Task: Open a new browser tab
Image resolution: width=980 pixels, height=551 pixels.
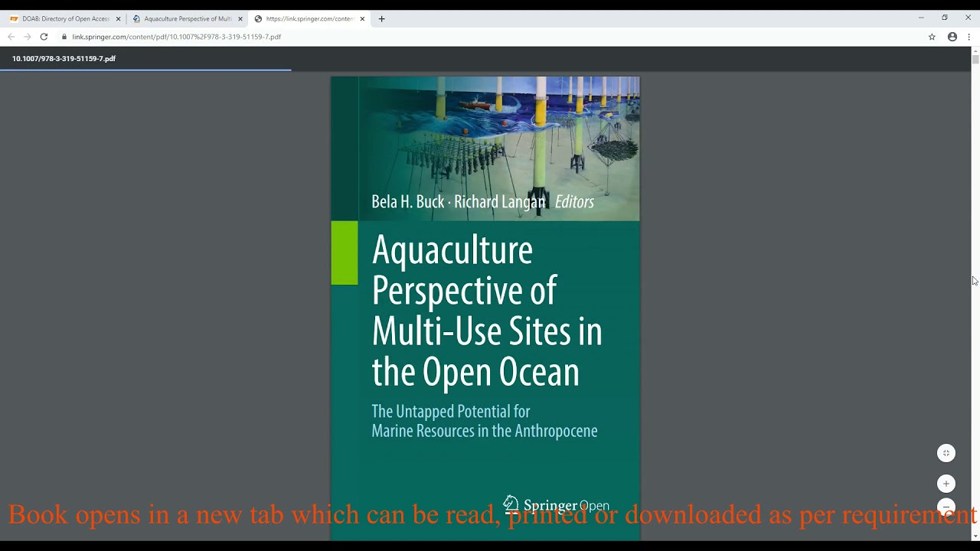Action: click(381, 18)
